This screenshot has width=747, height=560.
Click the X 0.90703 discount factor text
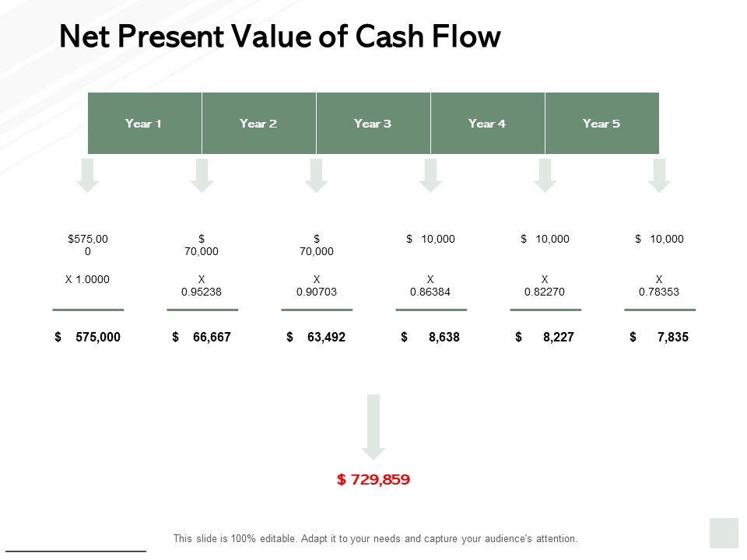point(317,285)
